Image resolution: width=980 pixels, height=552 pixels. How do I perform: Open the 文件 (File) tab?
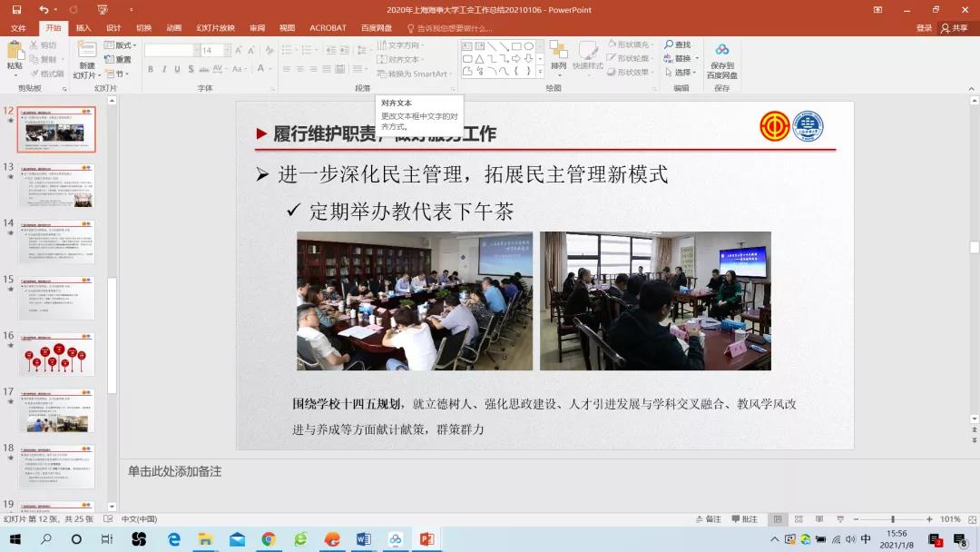coord(18,28)
